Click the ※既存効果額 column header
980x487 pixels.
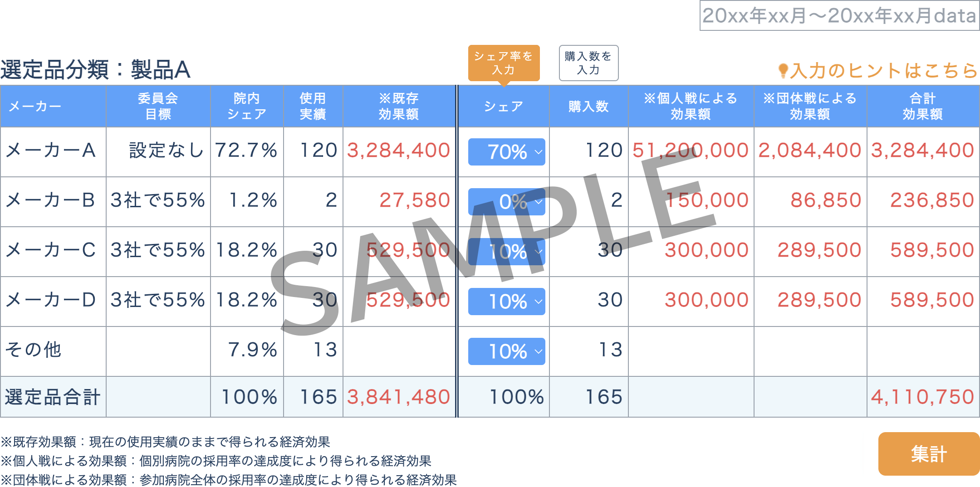click(399, 106)
